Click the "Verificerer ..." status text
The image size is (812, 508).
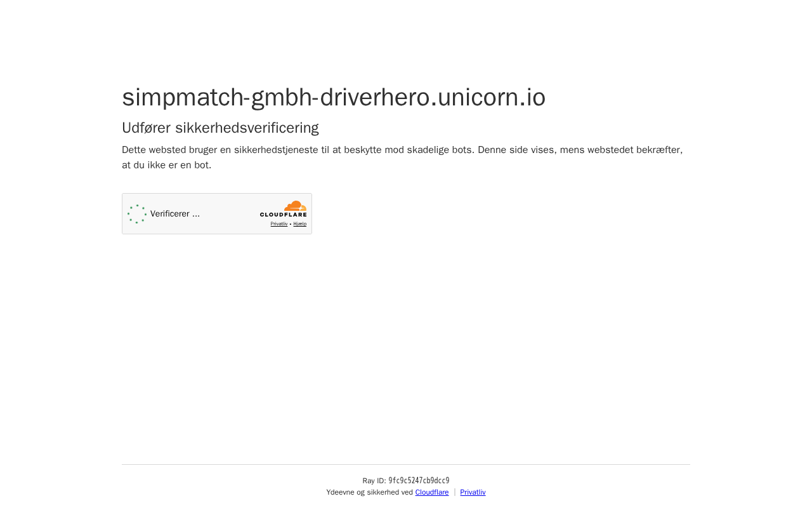tap(175, 214)
